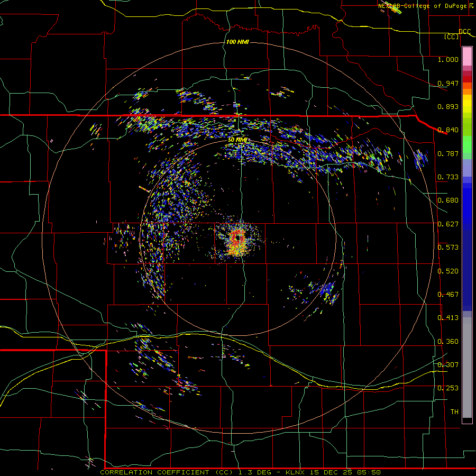Select the 0.467 scale value

click(x=448, y=295)
